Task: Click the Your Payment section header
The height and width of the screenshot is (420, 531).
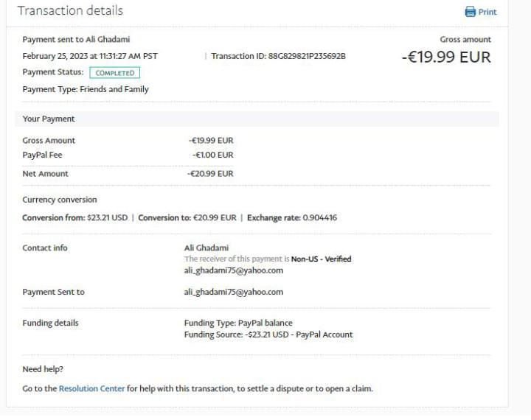Action: click(x=49, y=119)
